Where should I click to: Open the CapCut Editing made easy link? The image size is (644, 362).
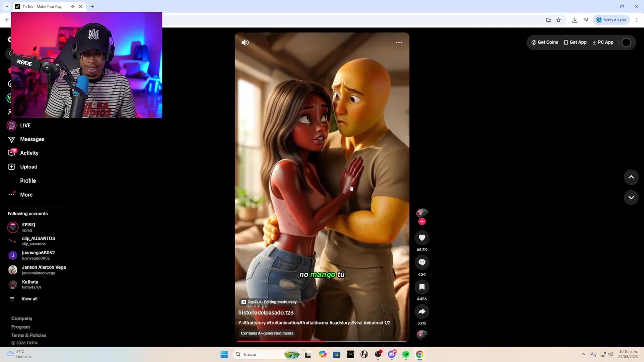click(x=269, y=302)
